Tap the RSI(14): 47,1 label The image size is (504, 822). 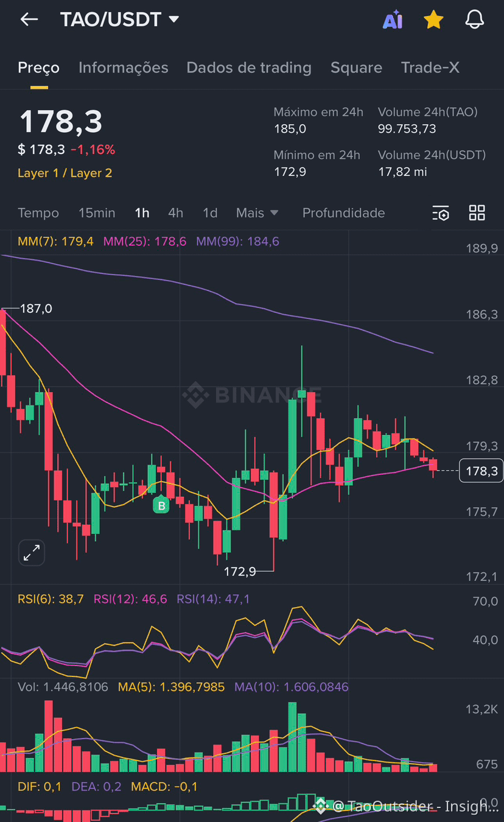point(213,599)
